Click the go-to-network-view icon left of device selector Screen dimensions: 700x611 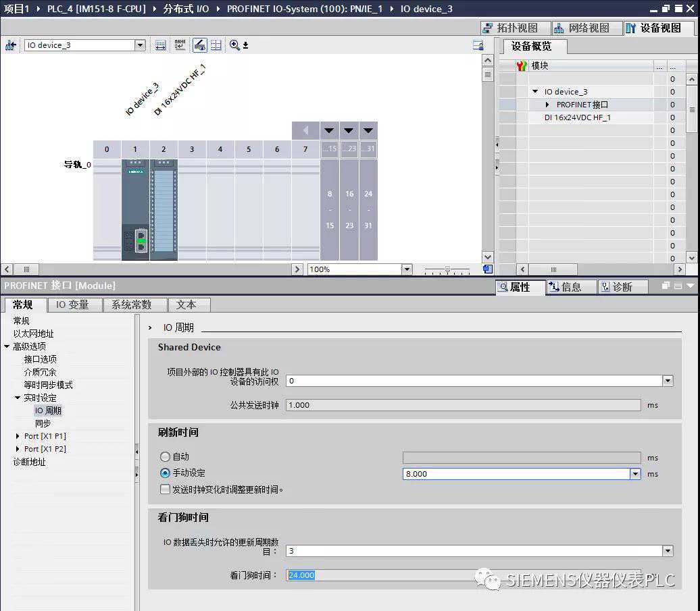(x=10, y=45)
